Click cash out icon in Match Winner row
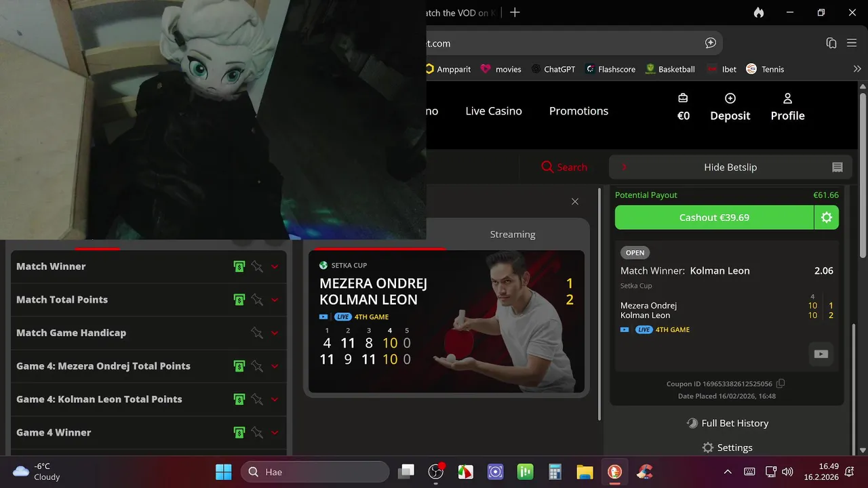The width and height of the screenshot is (868, 488). (x=239, y=266)
